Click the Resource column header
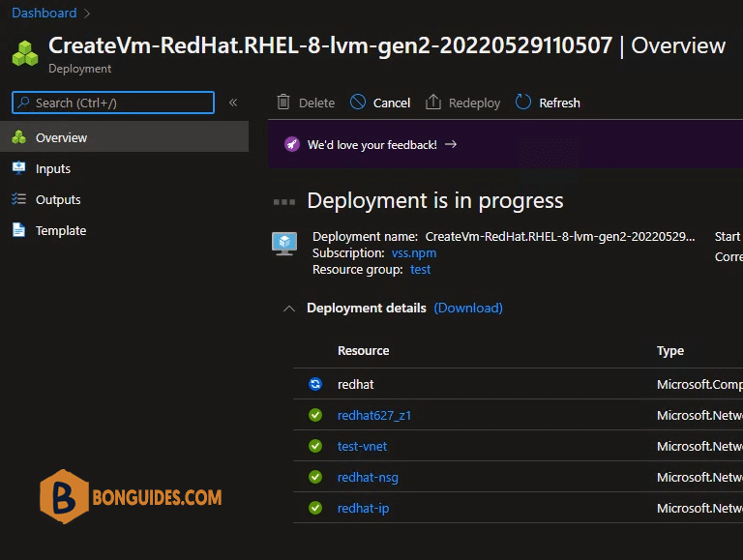The image size is (743, 560). click(364, 350)
